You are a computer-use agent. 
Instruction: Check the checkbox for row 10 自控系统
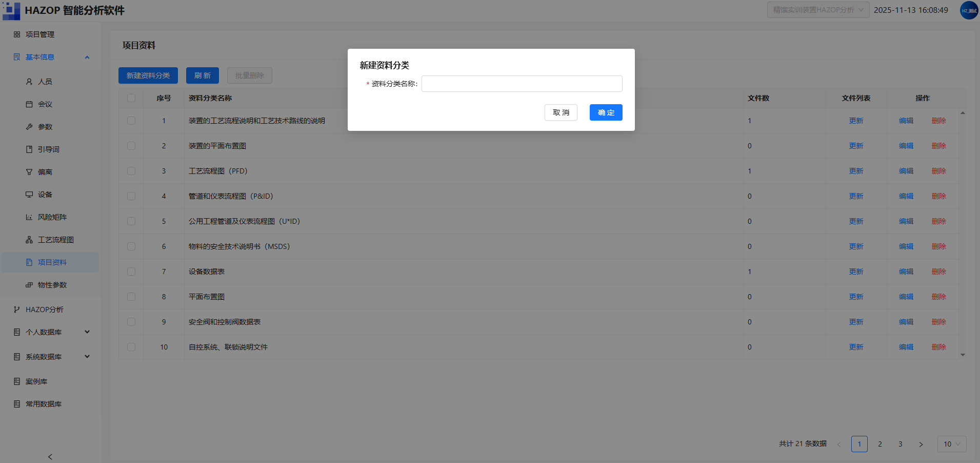(131, 347)
